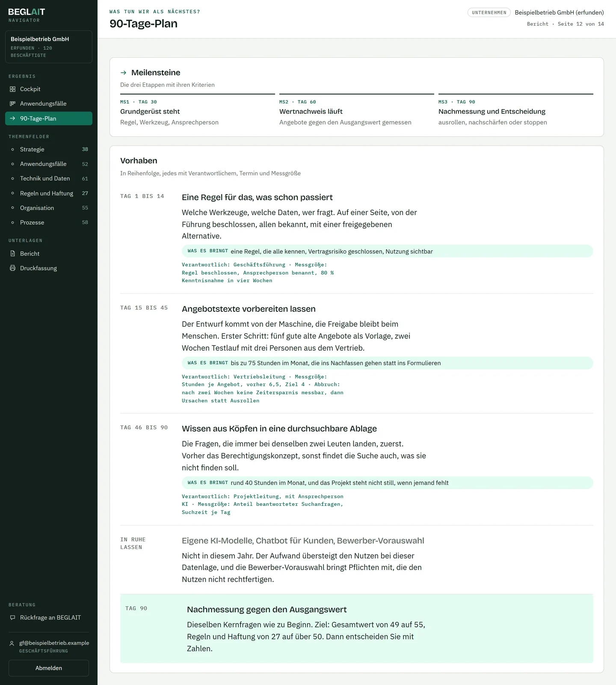Open the Strategie topic field
Viewport: 616px width, 685px height.
coord(49,149)
